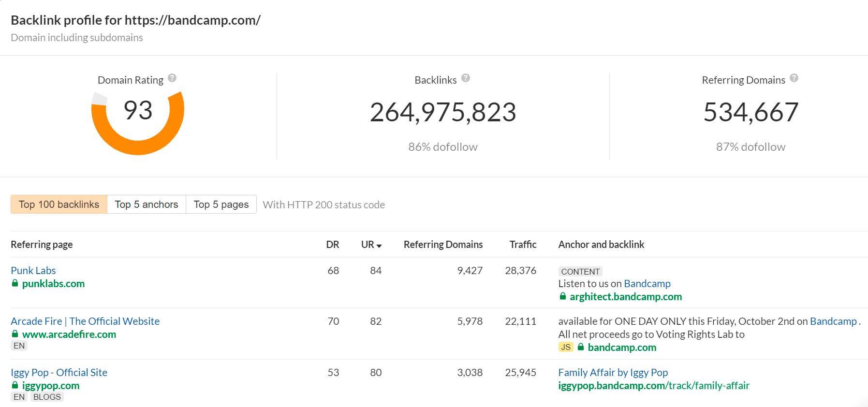868x407 pixels.
Task: Click the lock icon next to punklabs.com
Action: (15, 283)
